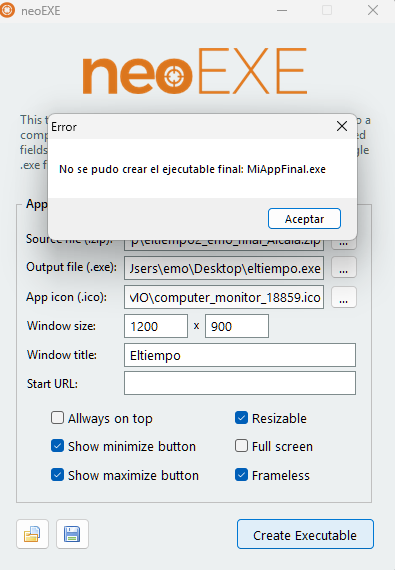Enable the Full screen checkbox

[241, 446]
